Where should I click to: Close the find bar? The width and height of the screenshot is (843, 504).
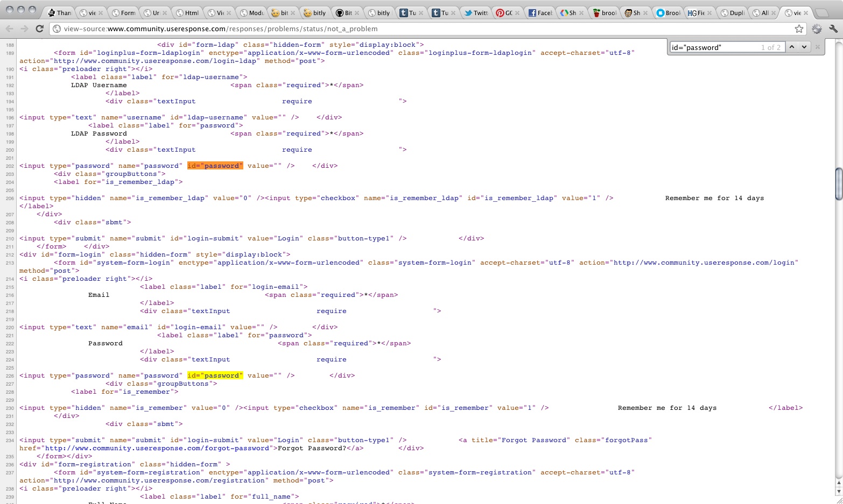coord(818,47)
